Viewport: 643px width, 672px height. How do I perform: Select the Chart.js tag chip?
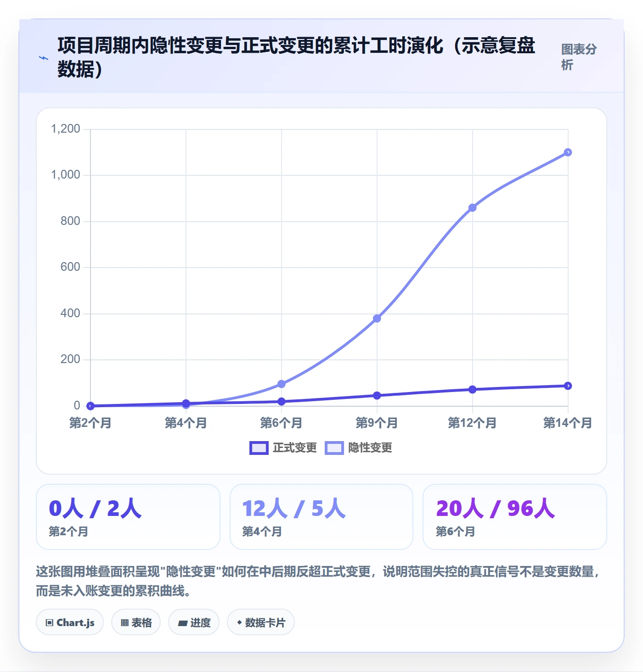[70, 622]
